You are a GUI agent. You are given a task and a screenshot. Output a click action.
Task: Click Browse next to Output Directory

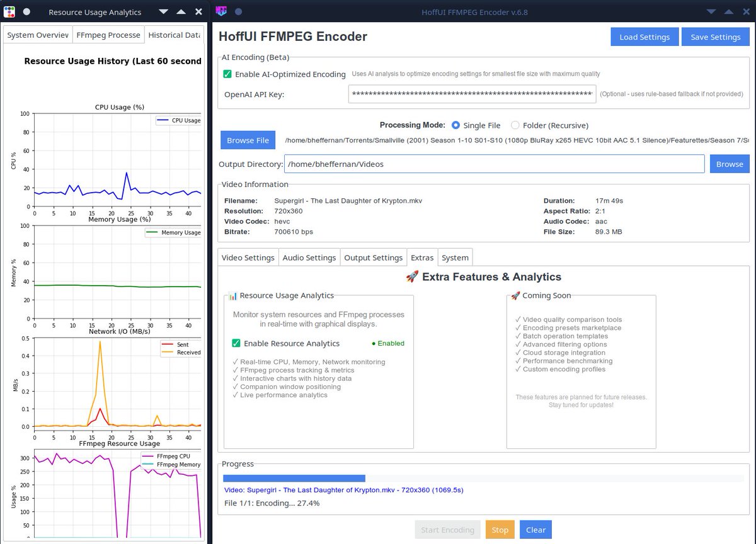click(730, 164)
